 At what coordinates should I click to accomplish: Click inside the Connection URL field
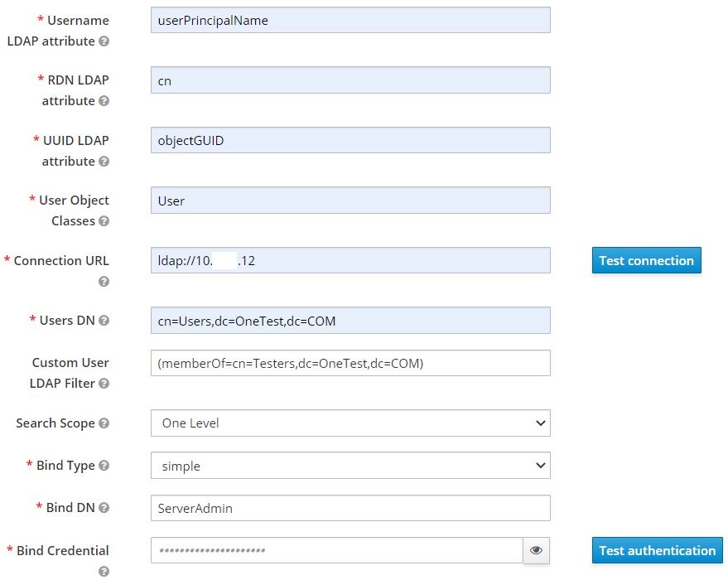350,260
